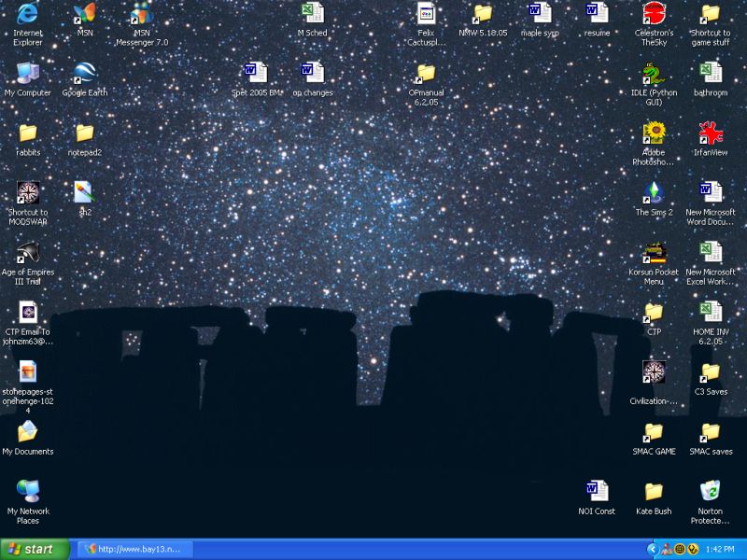Open the resume Word document
747x560 pixels.
point(597,15)
